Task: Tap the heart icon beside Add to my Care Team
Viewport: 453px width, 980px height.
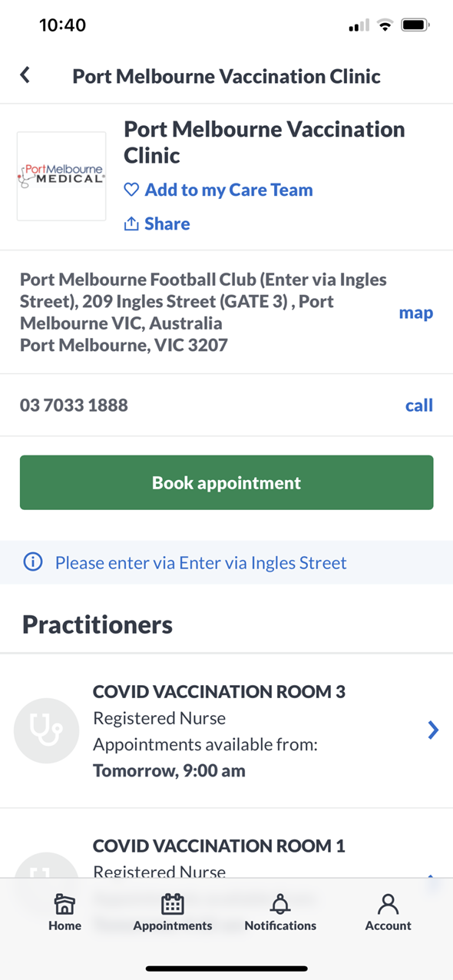Action: click(x=131, y=190)
